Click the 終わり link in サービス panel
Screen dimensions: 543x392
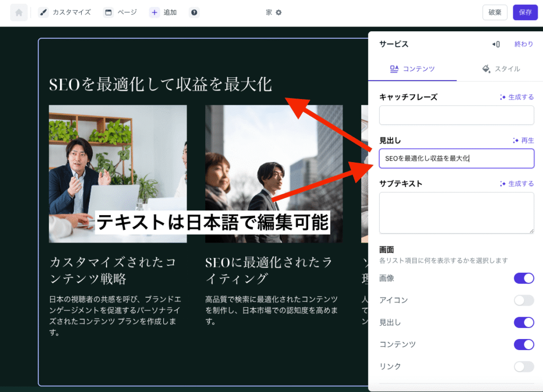pyautogui.click(x=523, y=44)
